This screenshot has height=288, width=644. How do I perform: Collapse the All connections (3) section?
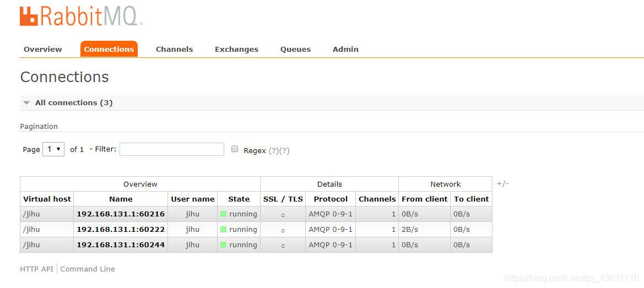click(x=73, y=103)
